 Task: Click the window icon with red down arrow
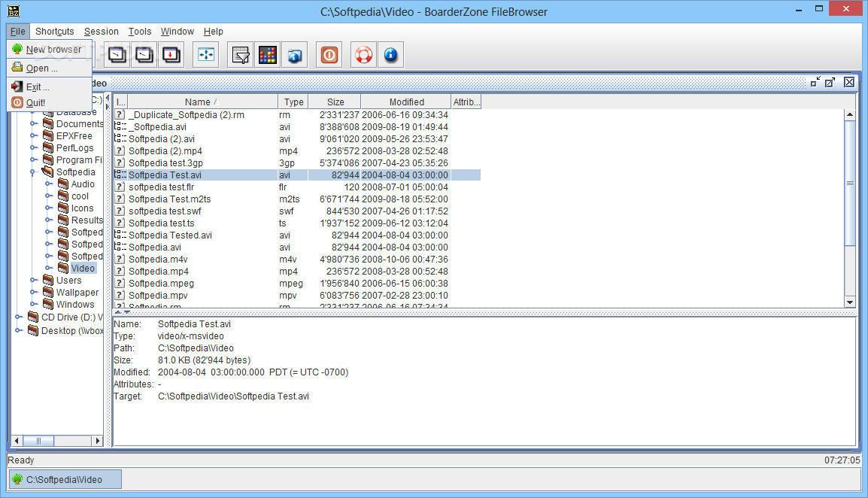click(171, 55)
